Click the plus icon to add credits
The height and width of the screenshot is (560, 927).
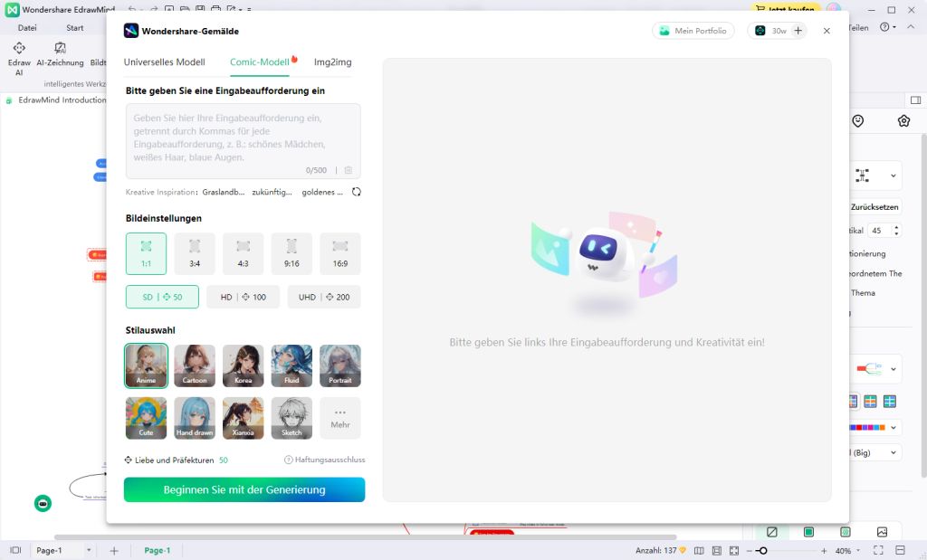pyautogui.click(x=798, y=31)
